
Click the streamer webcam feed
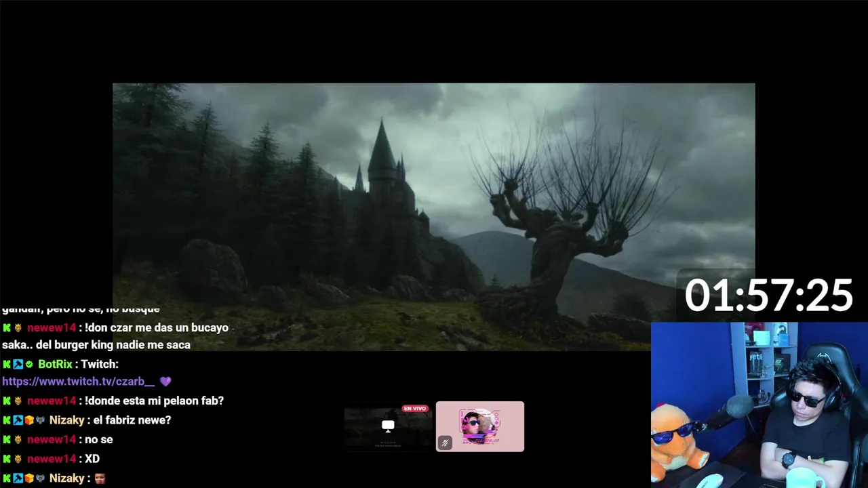(759, 405)
